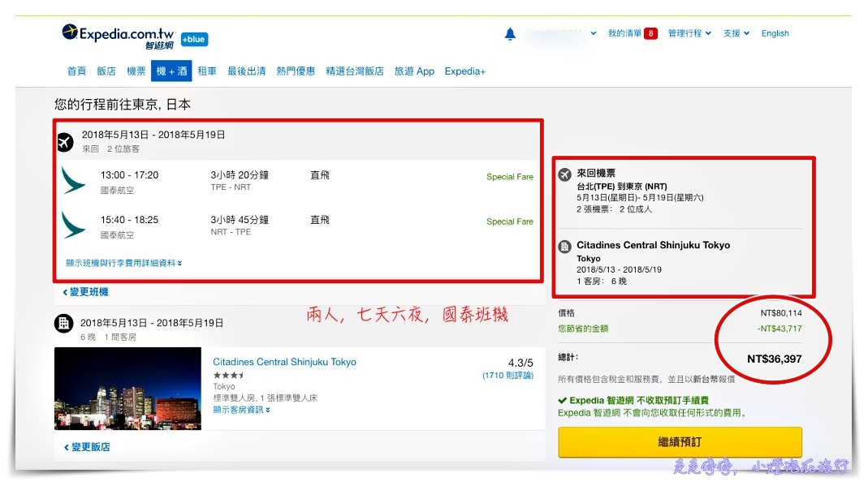Open 精選台灣飯店 tab
The image size is (868, 486).
355,71
